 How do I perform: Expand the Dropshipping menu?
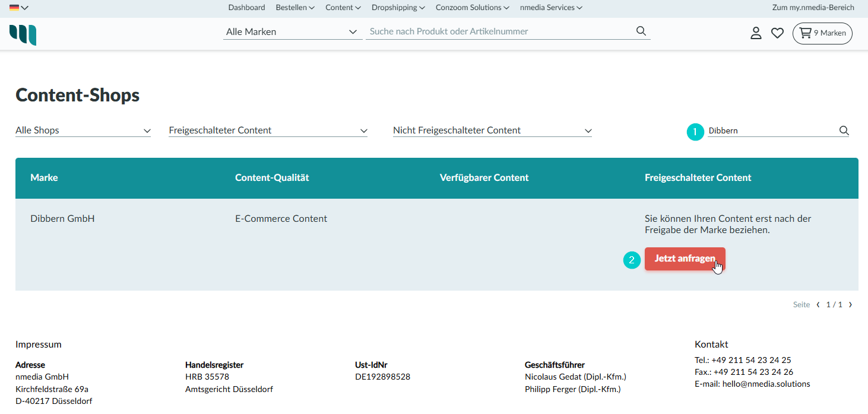point(398,8)
